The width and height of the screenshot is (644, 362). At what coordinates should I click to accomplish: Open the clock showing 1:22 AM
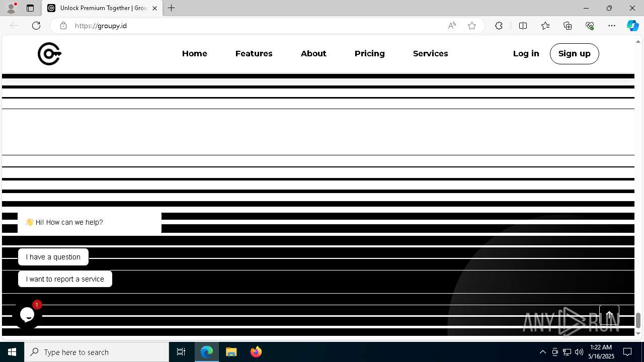click(601, 352)
